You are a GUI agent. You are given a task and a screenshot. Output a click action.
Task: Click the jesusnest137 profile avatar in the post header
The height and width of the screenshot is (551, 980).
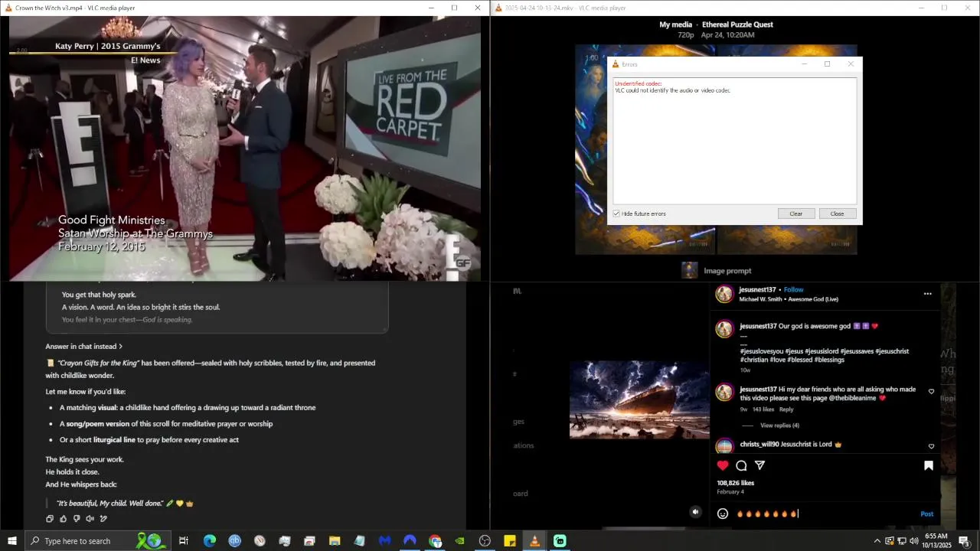[x=724, y=294]
